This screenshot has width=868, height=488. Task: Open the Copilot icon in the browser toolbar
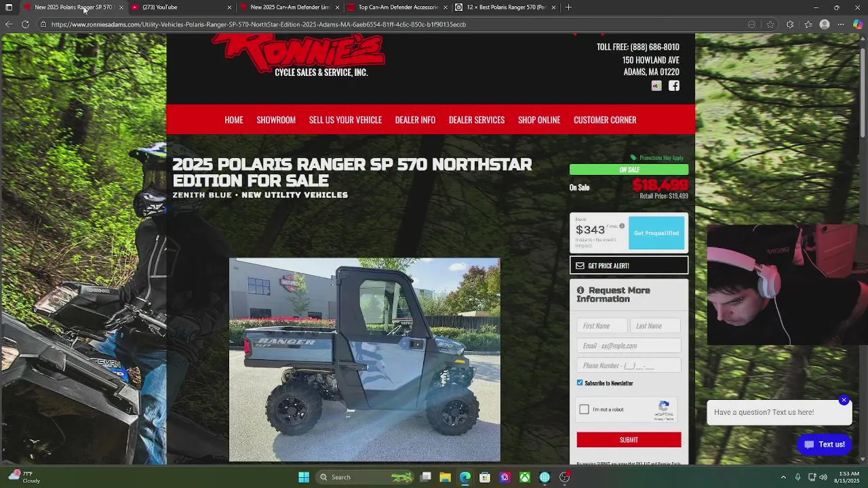point(858,24)
